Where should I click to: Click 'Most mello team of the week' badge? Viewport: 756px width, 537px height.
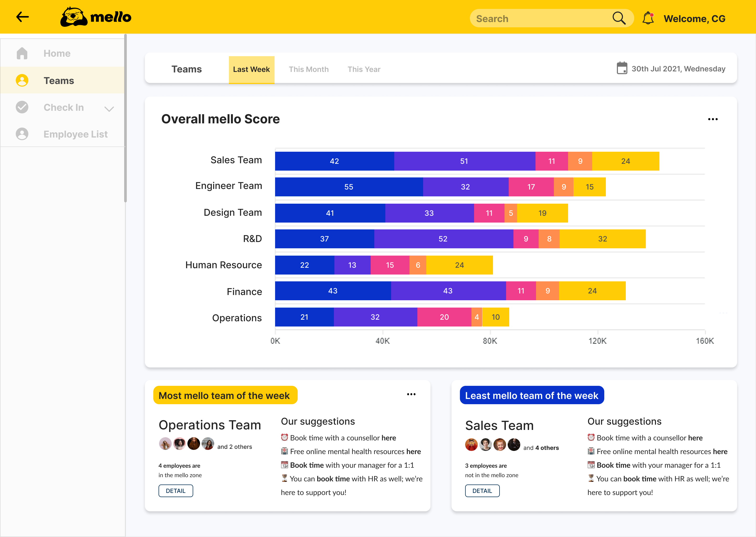pyautogui.click(x=225, y=395)
